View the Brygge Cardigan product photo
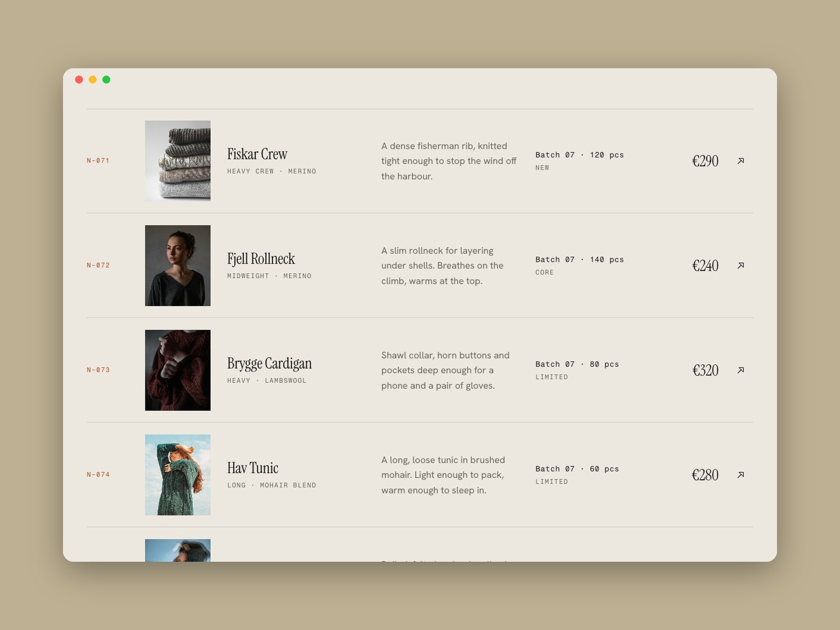This screenshot has width=840, height=630. [x=178, y=370]
